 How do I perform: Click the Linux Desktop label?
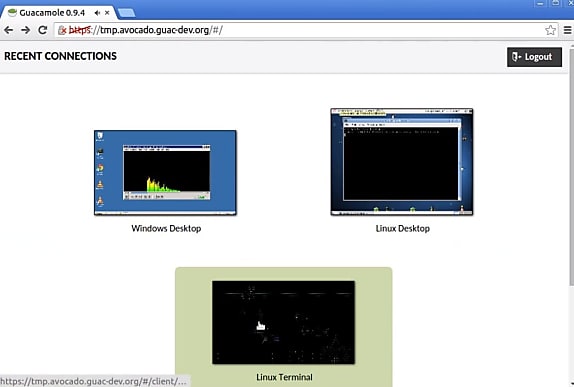click(x=403, y=228)
